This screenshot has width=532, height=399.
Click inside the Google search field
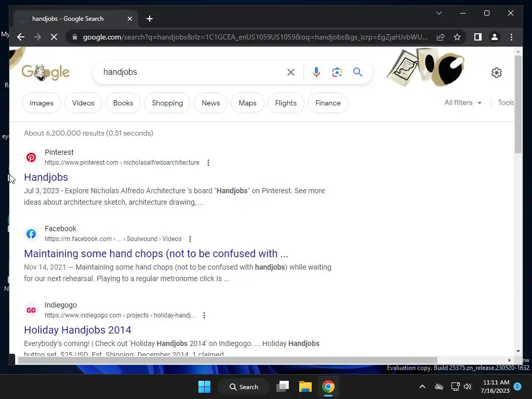pyautogui.click(x=193, y=72)
